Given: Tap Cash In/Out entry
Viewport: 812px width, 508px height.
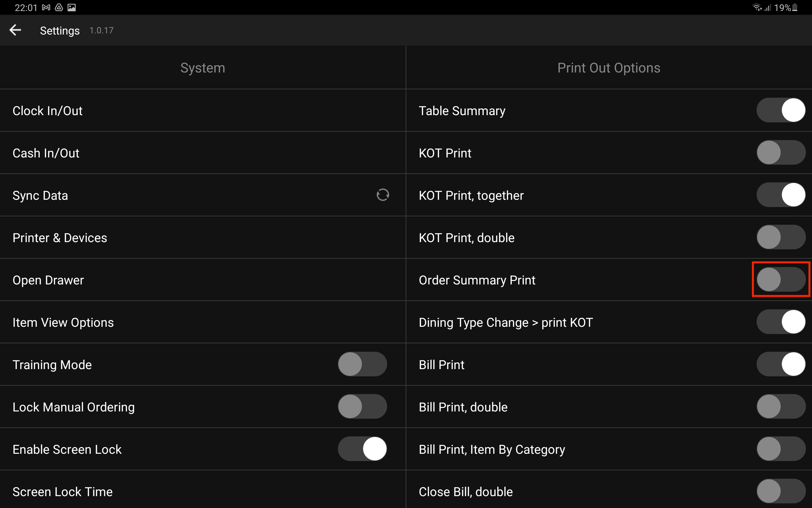Looking at the screenshot, I should pyautogui.click(x=46, y=153).
